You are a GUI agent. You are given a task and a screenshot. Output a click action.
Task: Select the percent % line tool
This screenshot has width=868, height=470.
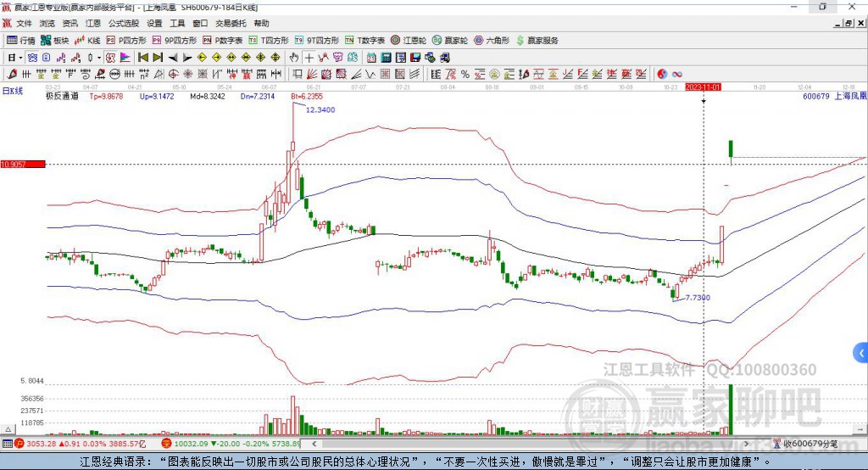(x=465, y=75)
